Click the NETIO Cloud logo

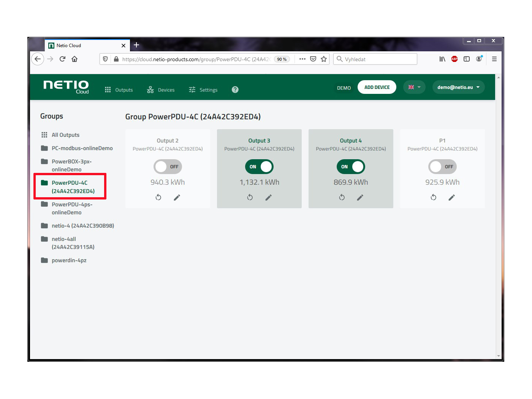click(66, 87)
